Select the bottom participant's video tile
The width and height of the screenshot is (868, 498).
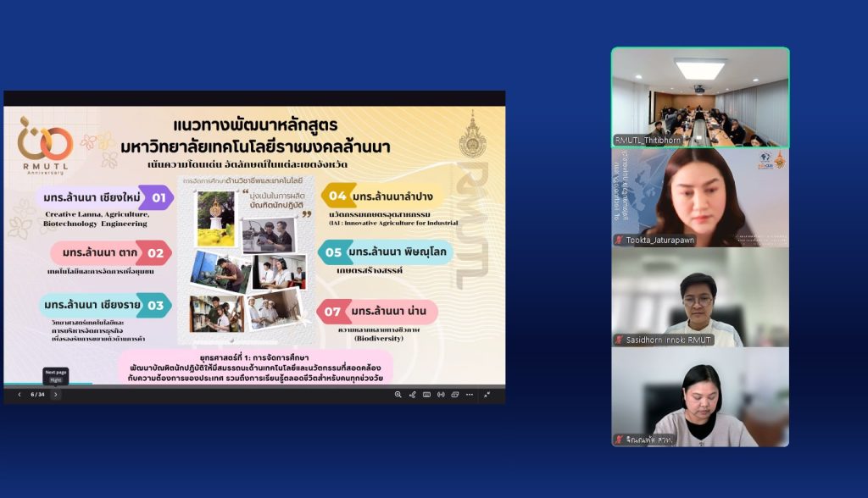point(700,396)
